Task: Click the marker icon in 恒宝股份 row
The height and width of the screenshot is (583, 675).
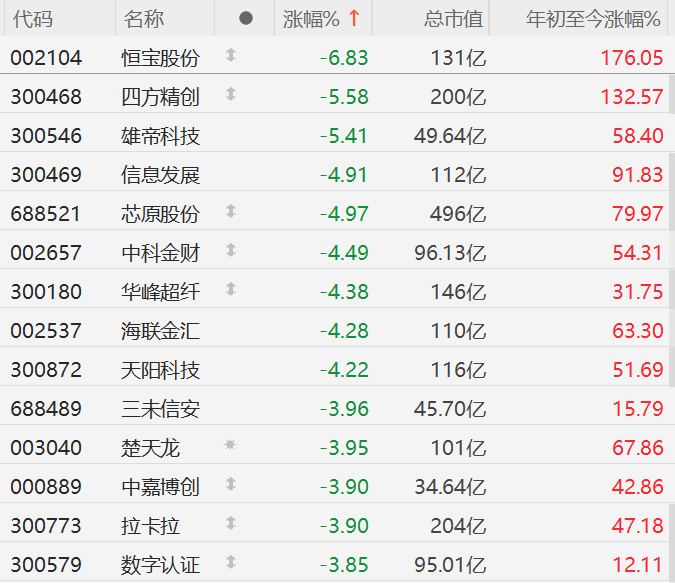Action: [x=231, y=55]
